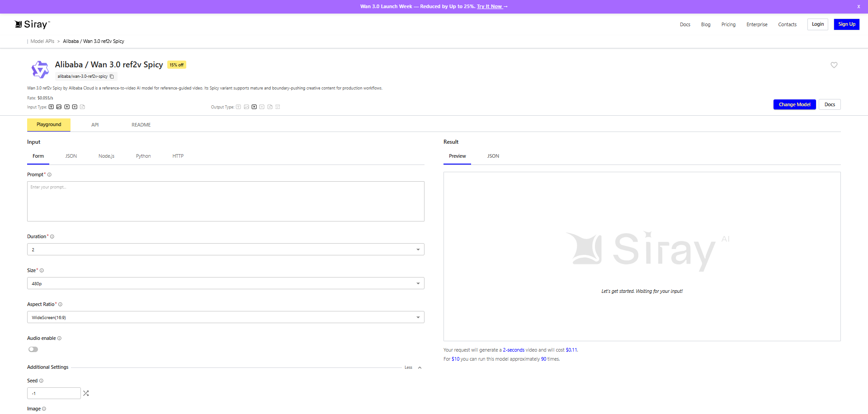Click the text icon under Output Type
The image size is (868, 414).
238,107
